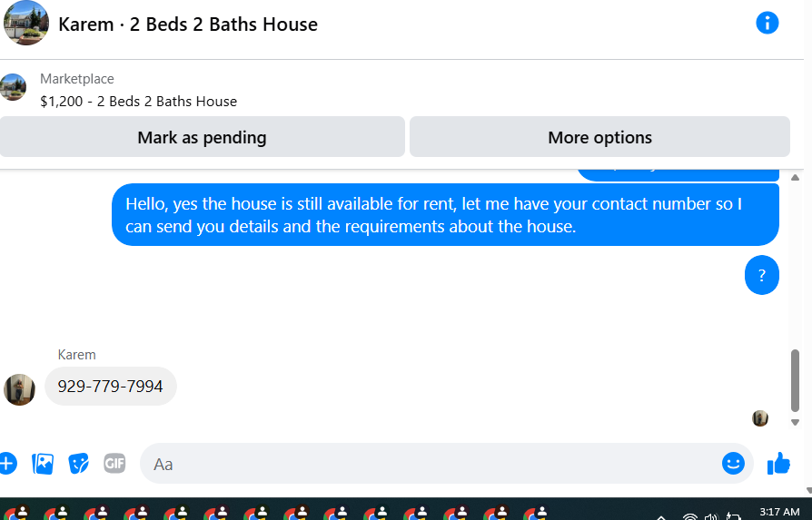Viewport: 812px width, 520px height.
Task: Click Karem's avatar beside phone number message
Action: click(x=19, y=389)
